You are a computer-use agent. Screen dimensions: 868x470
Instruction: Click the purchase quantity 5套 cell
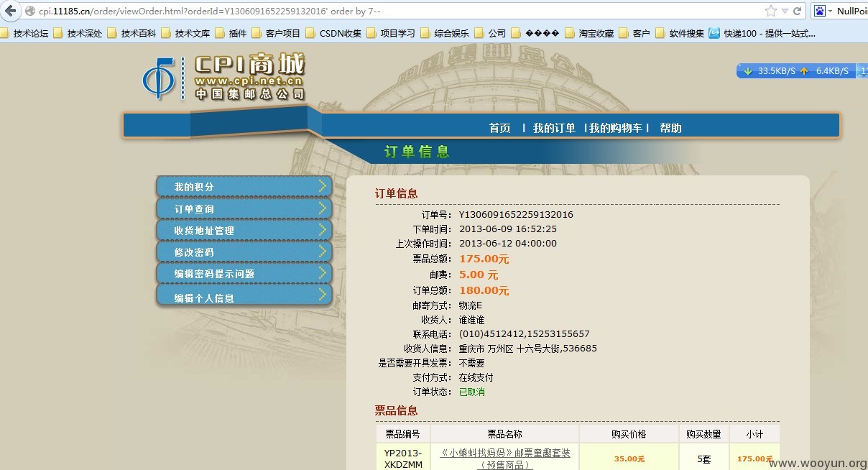703,459
